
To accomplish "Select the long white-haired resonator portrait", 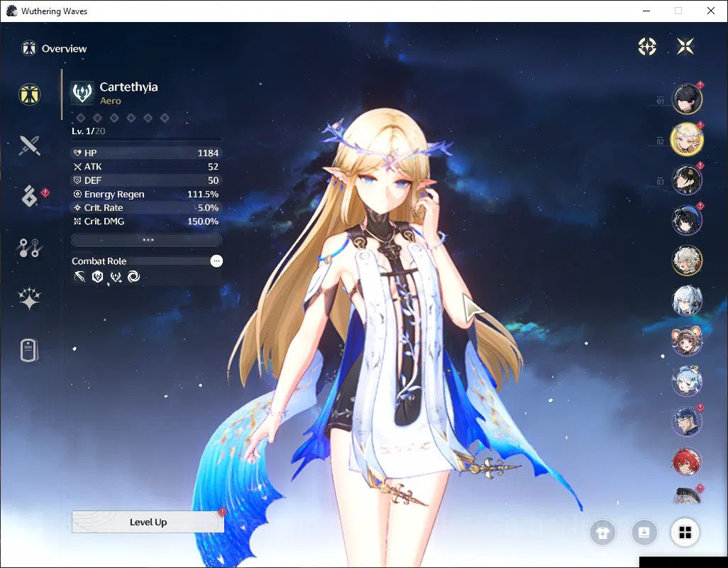I will [687, 300].
